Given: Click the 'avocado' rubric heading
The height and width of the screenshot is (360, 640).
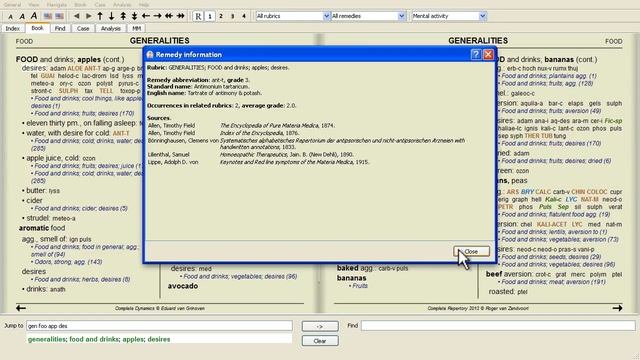Looking at the screenshot, I should (x=183, y=286).
